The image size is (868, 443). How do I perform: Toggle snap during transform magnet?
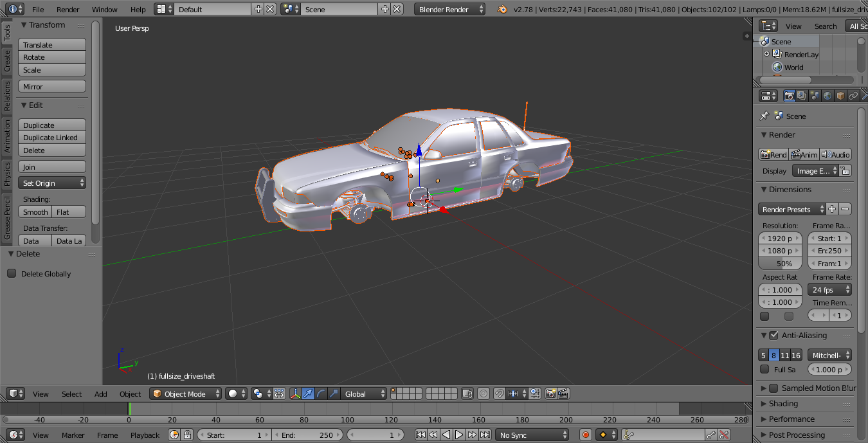500,393
